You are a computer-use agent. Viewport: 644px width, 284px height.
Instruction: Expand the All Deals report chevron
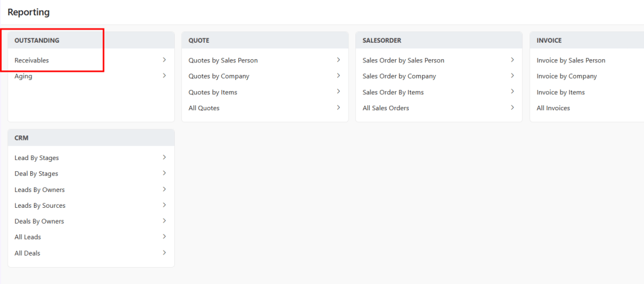click(x=164, y=253)
